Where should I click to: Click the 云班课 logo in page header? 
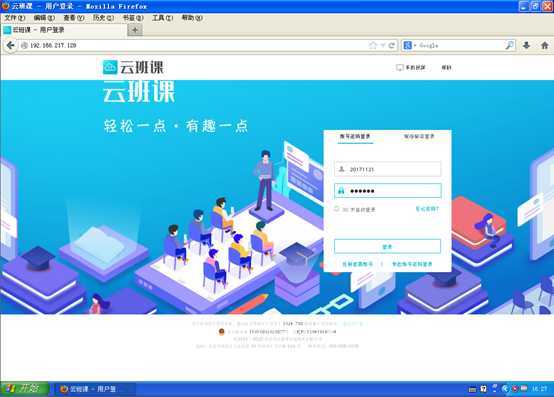tap(133, 67)
